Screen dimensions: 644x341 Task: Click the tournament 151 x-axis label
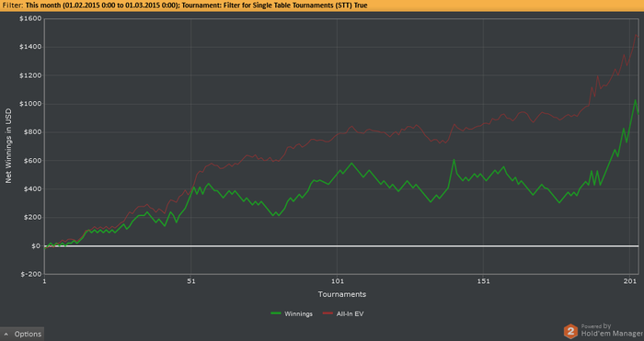pyautogui.click(x=483, y=281)
